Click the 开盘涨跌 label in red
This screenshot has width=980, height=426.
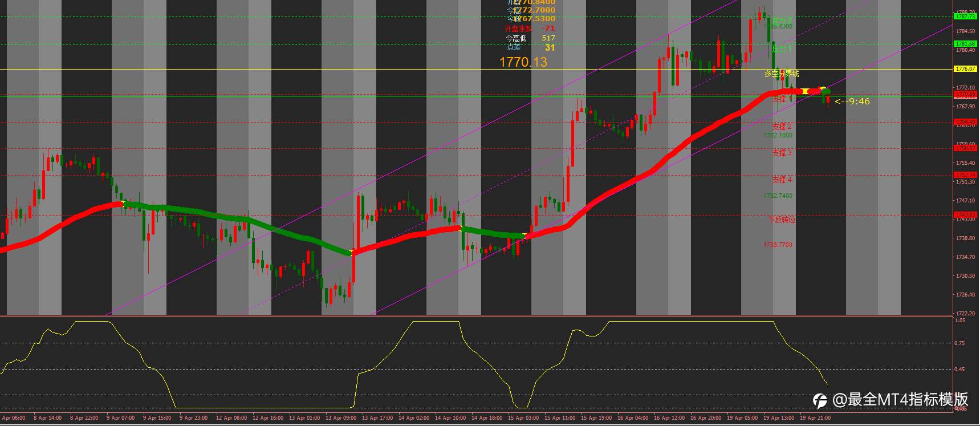(518, 29)
